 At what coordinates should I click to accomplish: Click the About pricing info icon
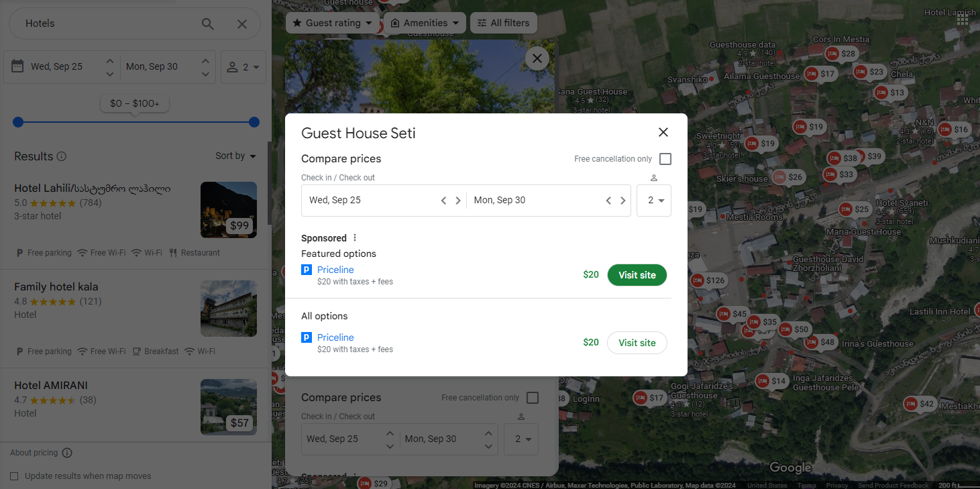click(x=67, y=453)
